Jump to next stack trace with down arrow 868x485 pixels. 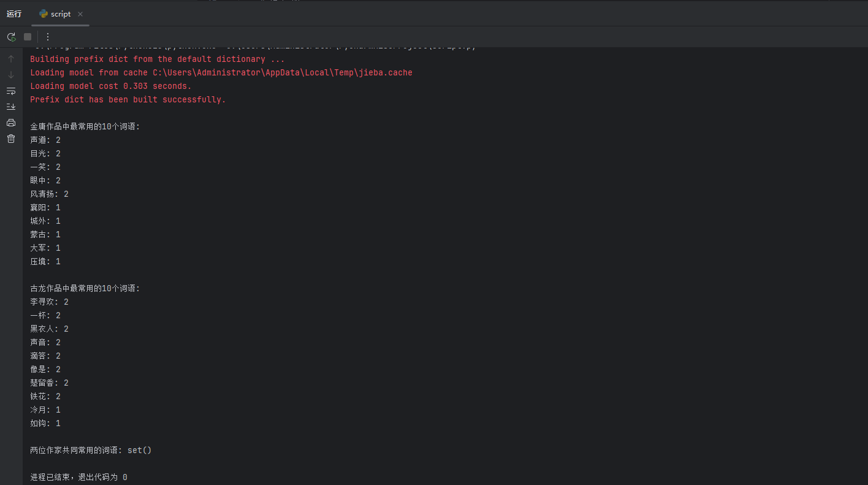point(11,75)
